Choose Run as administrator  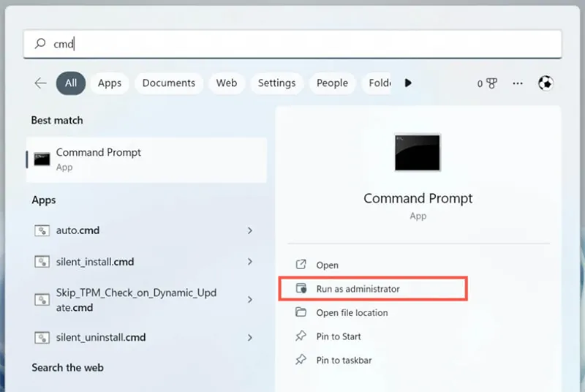[358, 289]
